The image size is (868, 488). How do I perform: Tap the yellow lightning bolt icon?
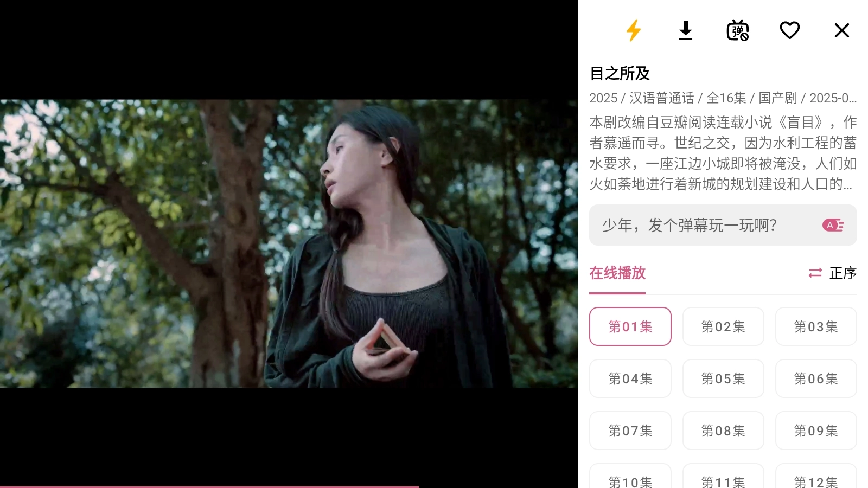pos(634,30)
